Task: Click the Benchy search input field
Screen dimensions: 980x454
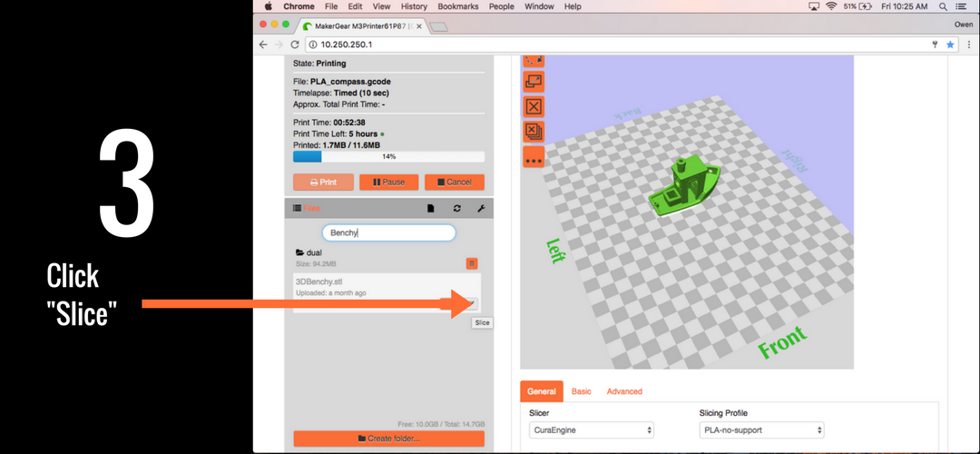Action: point(388,232)
